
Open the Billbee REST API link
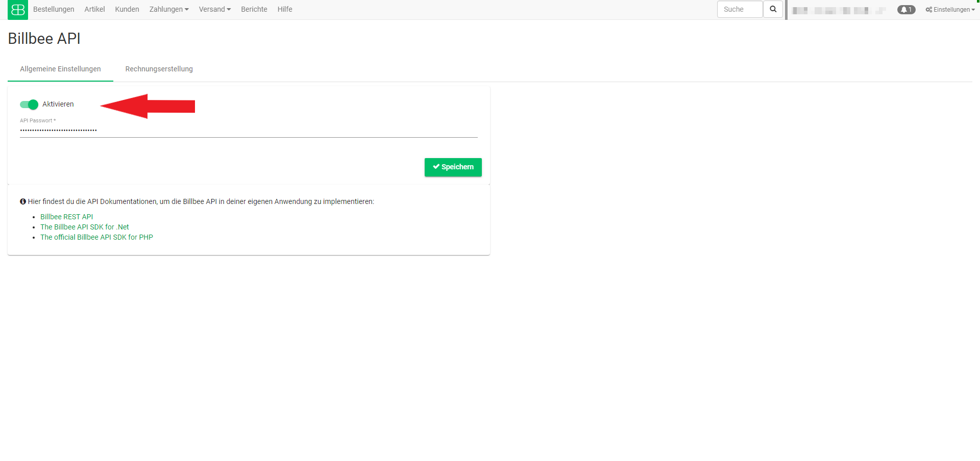point(67,217)
